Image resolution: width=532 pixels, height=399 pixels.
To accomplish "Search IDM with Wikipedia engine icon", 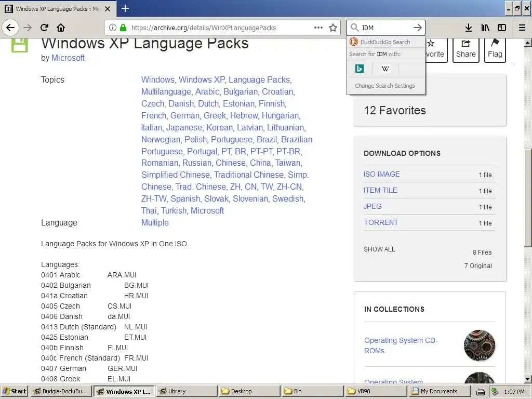I will 385,69.
